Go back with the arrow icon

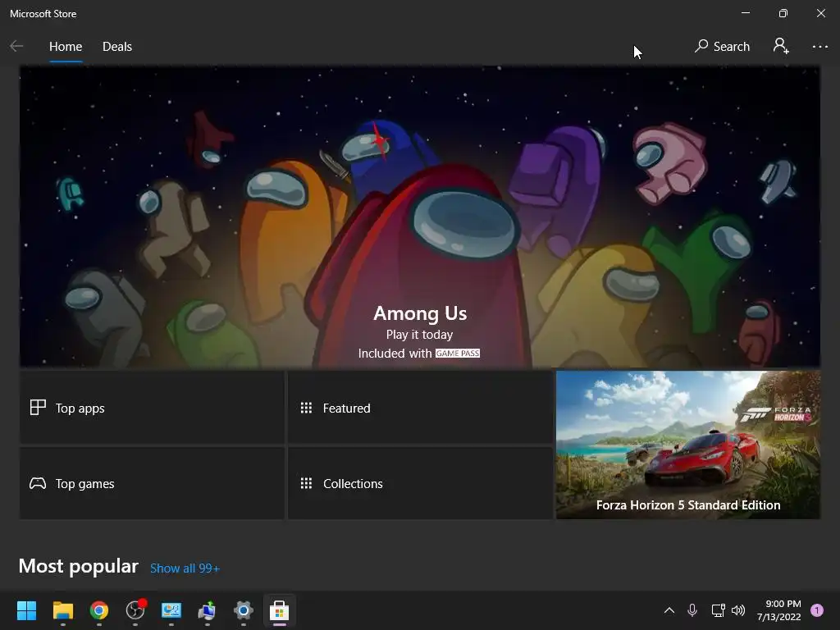pyautogui.click(x=16, y=47)
